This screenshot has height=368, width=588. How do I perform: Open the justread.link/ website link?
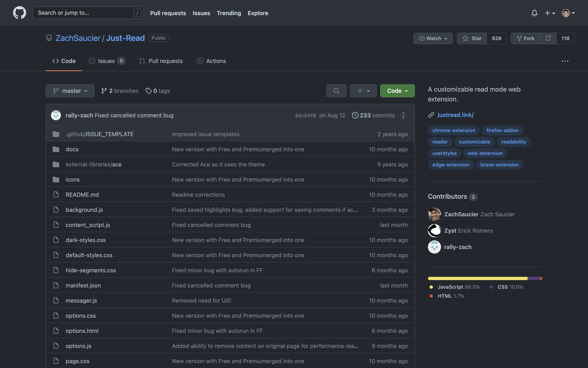click(455, 115)
